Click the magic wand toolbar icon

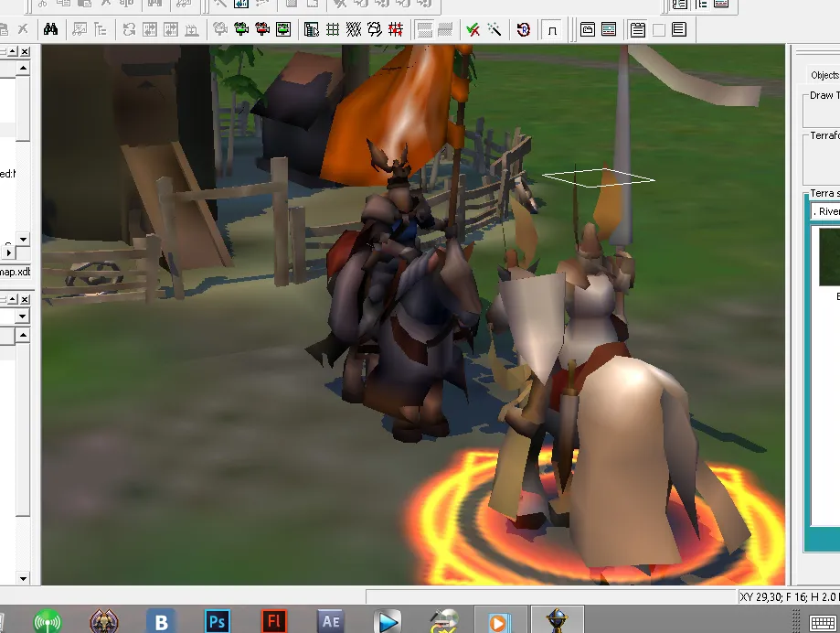coord(494,29)
